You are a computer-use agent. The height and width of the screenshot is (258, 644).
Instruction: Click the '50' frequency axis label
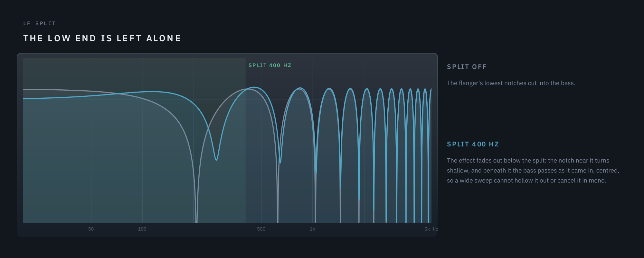tap(91, 229)
